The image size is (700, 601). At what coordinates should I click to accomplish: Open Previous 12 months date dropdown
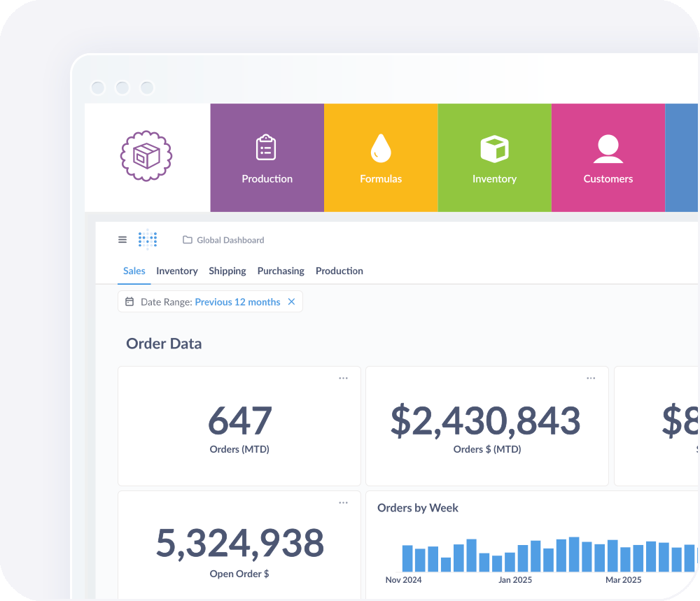coord(237,302)
